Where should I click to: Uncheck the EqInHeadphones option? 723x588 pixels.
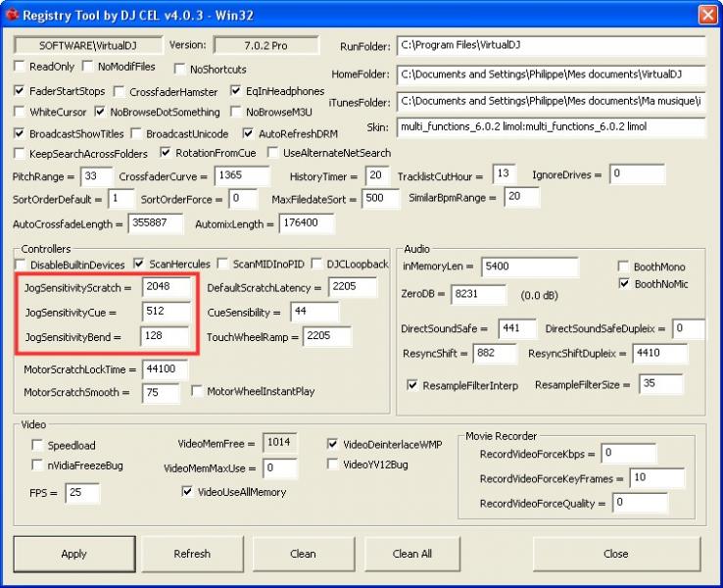(x=237, y=91)
